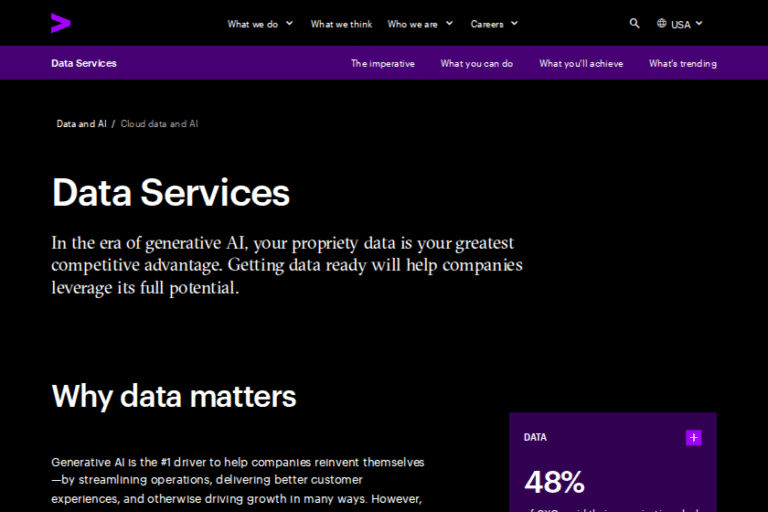Click Cloud data and AI breadcrumb
This screenshot has height=512, width=768.
click(160, 124)
